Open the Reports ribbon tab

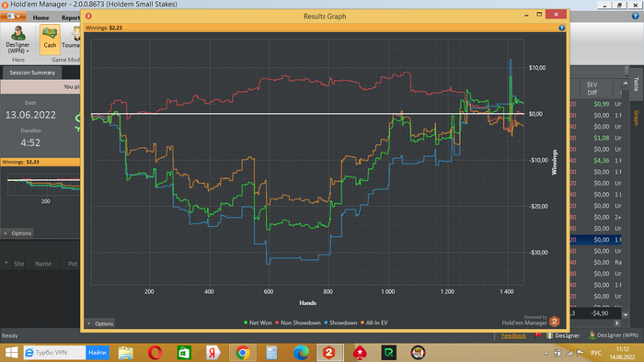(71, 17)
